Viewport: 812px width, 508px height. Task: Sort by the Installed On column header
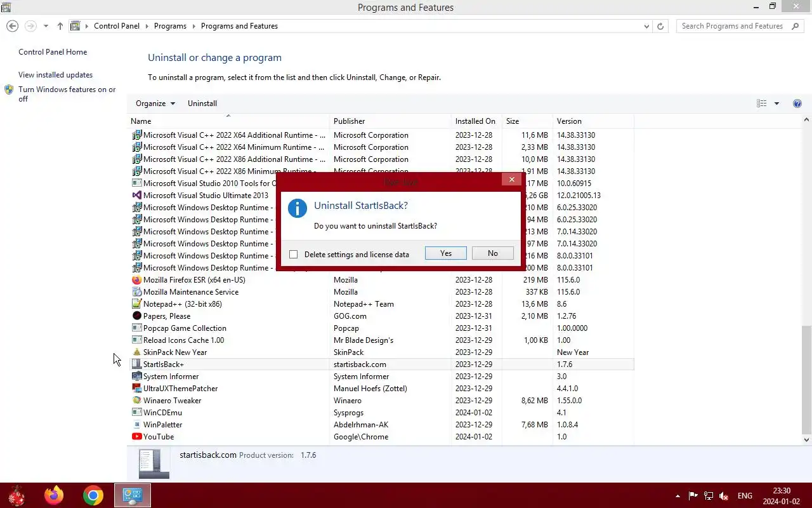click(476, 121)
